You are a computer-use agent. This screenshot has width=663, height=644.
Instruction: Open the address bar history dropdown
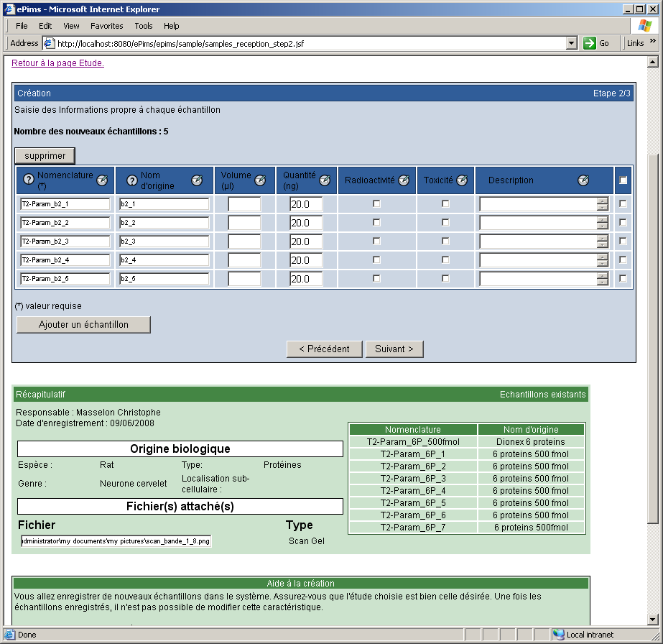pos(571,43)
